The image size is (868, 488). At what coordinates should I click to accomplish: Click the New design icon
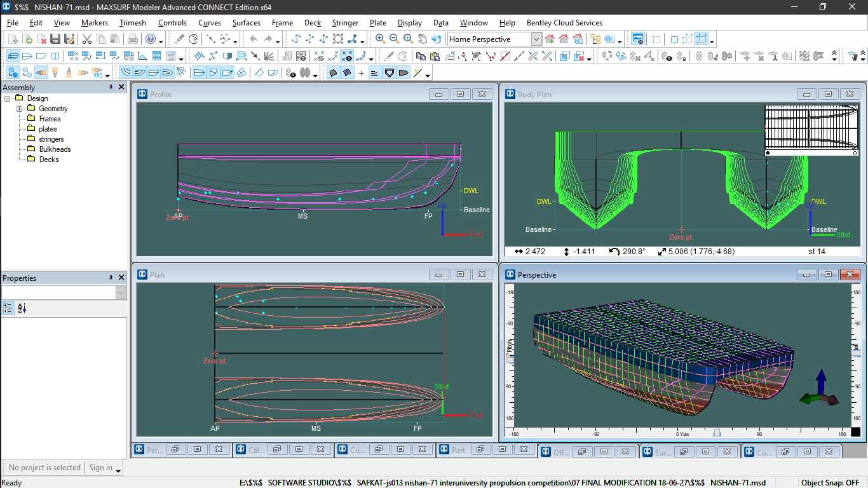tap(13, 39)
